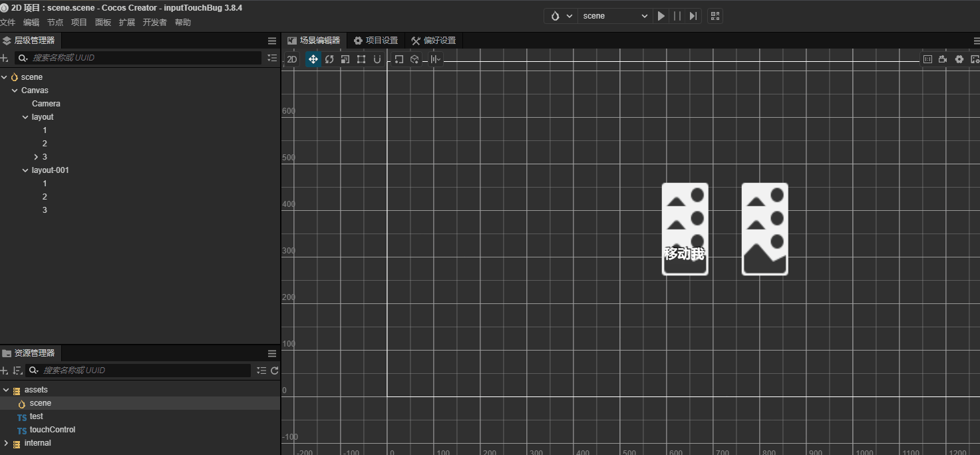Collapse the Canvas node

tap(15, 90)
